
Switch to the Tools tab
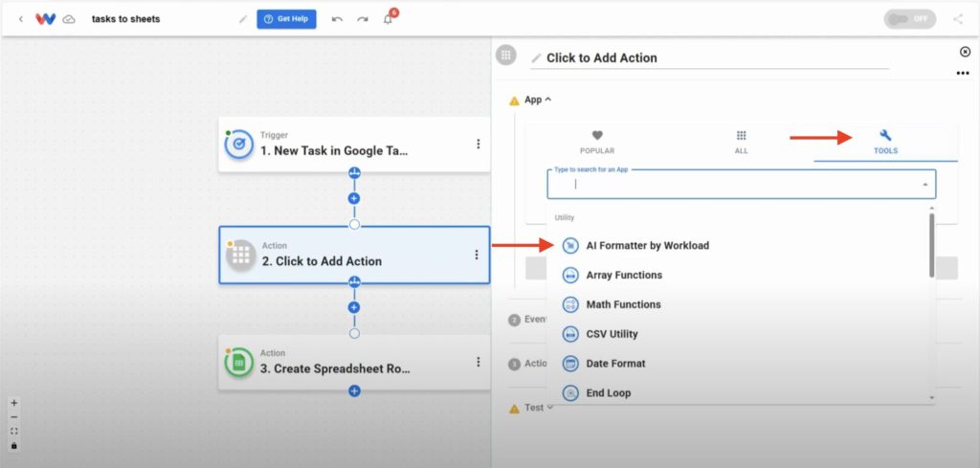pos(885,143)
